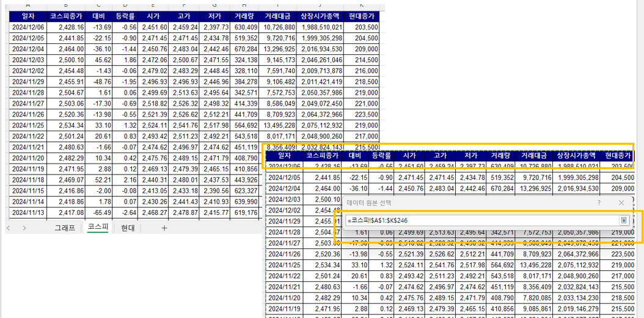Screen dimensions: 644x318
Task: Go to next sheet with right arrow
Action: pos(24,228)
